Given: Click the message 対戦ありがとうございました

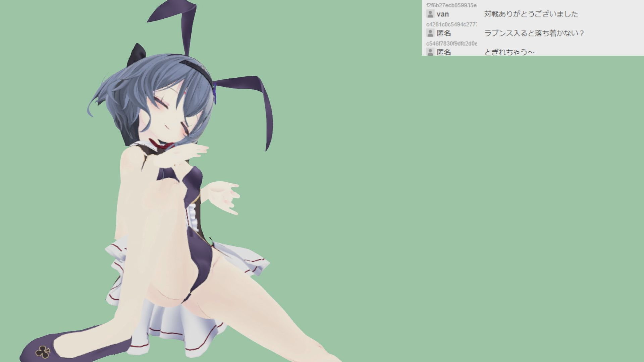Looking at the screenshot, I should pyautogui.click(x=531, y=14).
